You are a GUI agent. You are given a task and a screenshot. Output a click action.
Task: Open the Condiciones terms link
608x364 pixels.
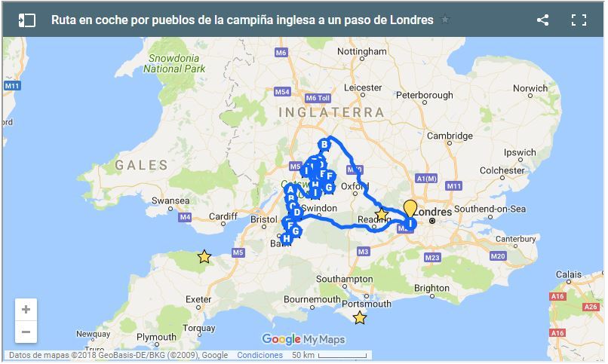point(259,355)
